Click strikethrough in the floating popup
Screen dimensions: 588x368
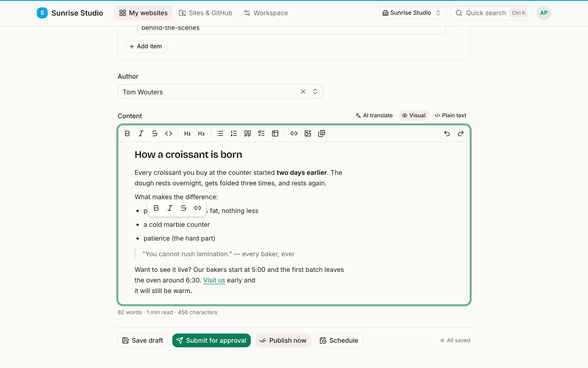tap(184, 208)
